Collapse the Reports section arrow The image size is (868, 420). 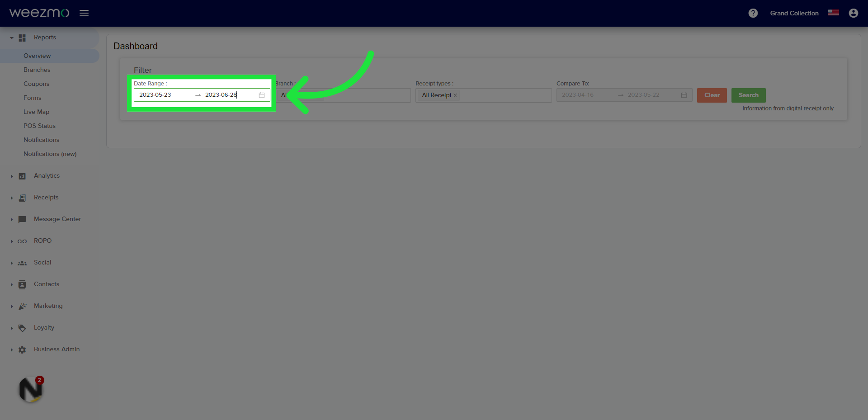12,38
